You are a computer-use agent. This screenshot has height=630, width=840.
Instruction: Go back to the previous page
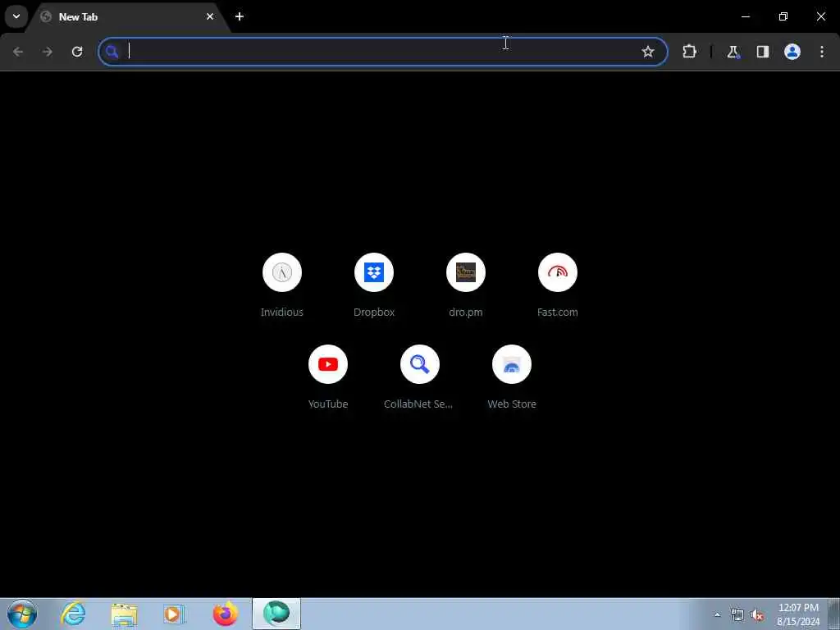click(x=18, y=52)
